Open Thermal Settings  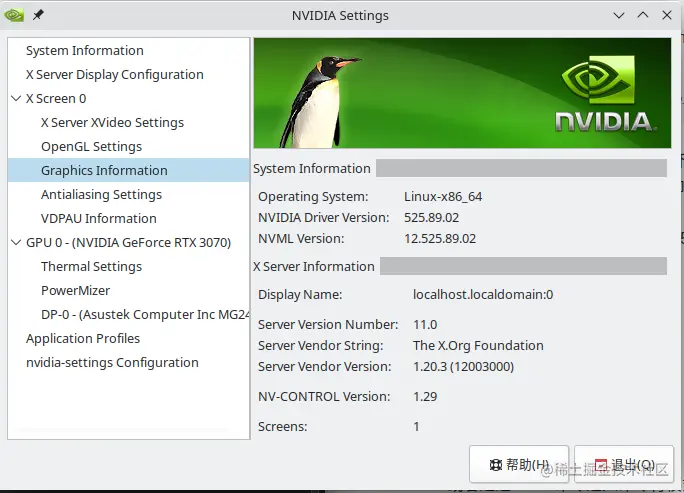(x=92, y=267)
